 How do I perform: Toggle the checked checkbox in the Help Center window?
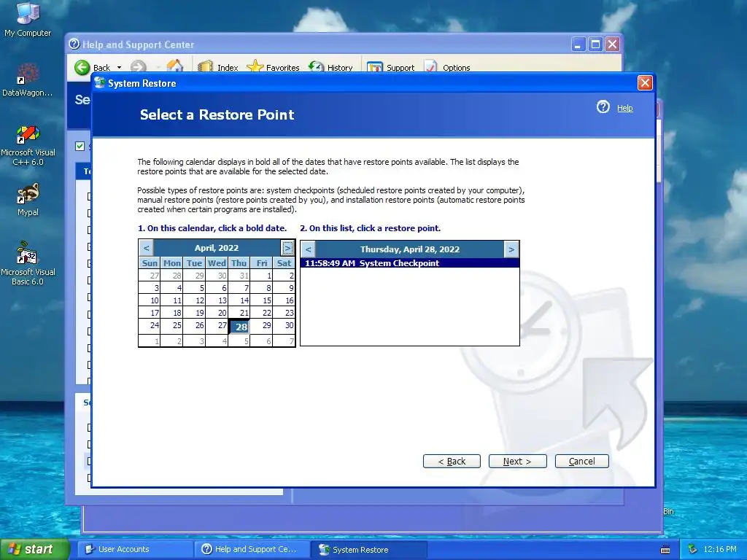[x=80, y=146]
